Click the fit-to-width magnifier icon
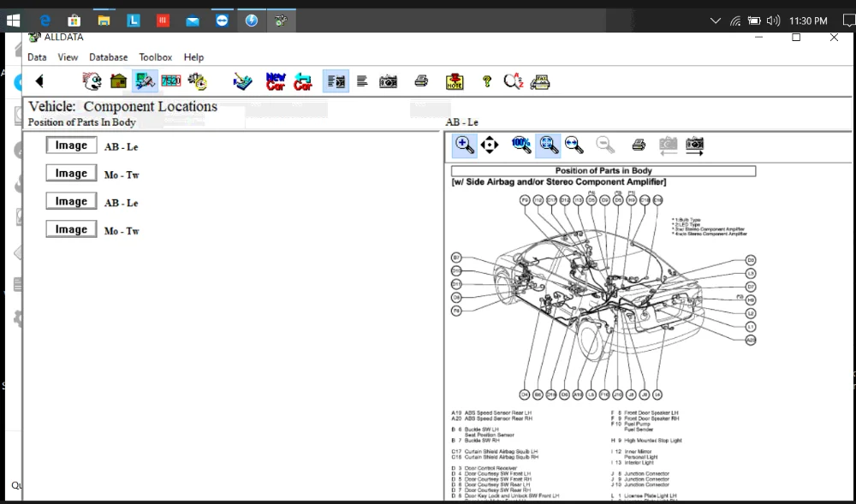 click(574, 145)
